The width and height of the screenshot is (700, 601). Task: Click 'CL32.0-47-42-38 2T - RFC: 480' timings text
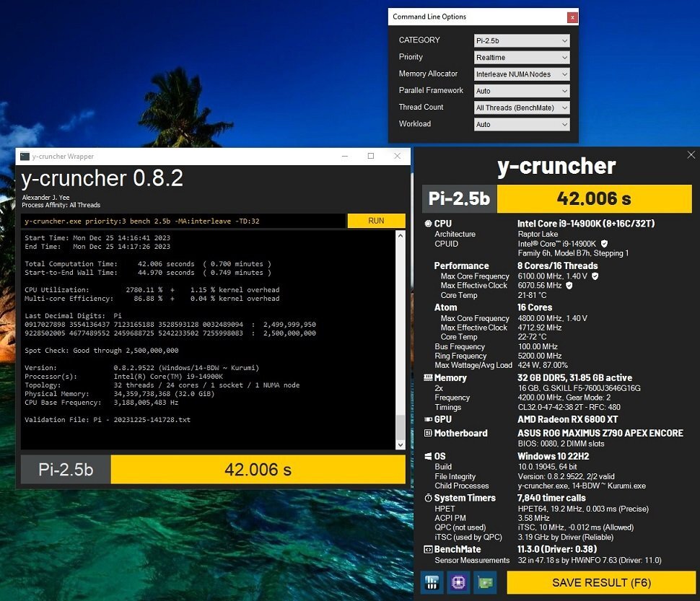pyautogui.click(x=569, y=407)
